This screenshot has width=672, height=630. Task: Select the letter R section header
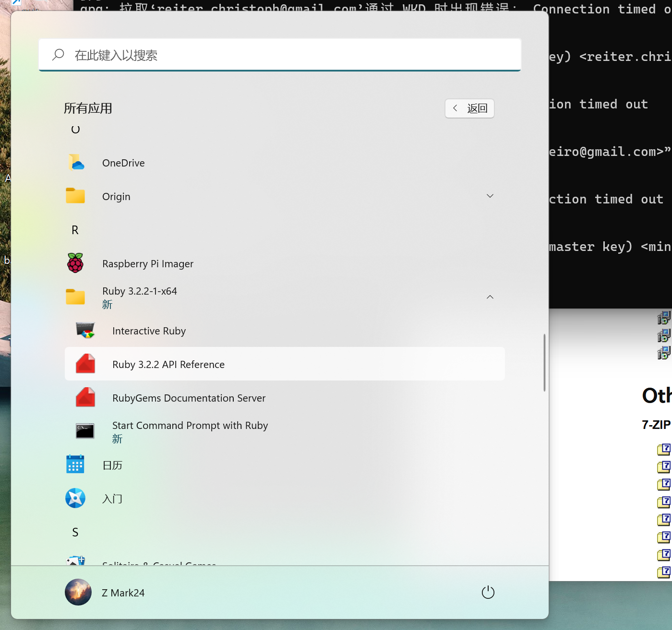click(x=75, y=230)
